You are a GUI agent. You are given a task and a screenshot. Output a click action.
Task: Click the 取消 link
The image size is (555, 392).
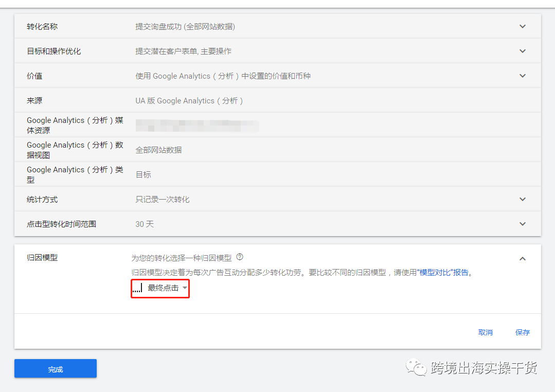pyautogui.click(x=486, y=332)
